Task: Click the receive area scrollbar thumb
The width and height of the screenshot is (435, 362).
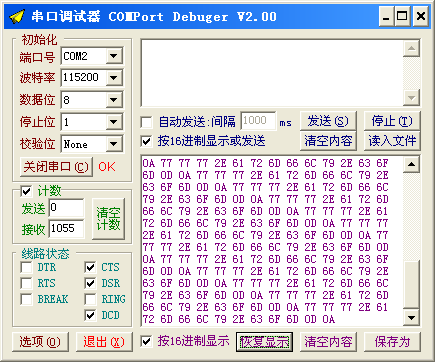Action: click(411, 284)
